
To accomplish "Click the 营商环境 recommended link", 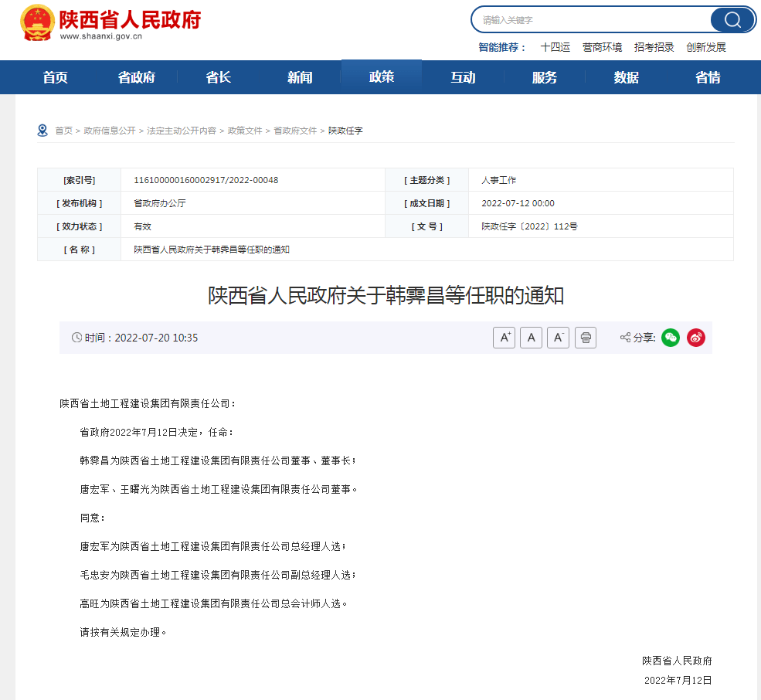I will (602, 47).
